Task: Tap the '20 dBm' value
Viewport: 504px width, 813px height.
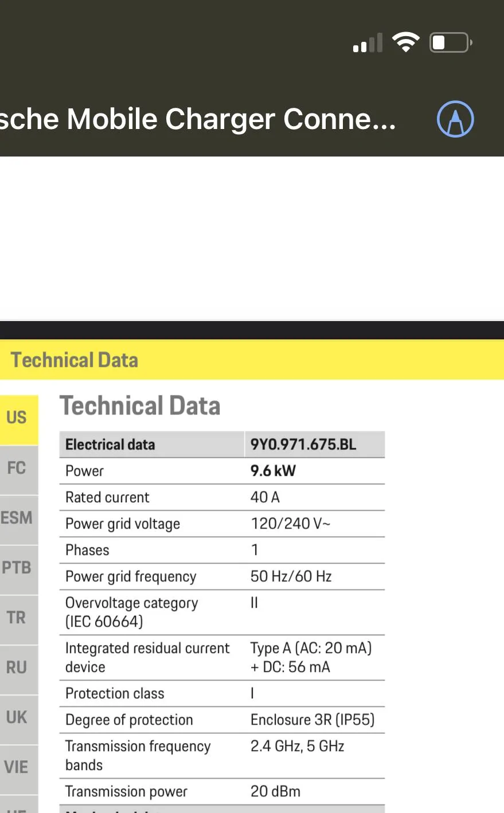Action: click(x=275, y=792)
